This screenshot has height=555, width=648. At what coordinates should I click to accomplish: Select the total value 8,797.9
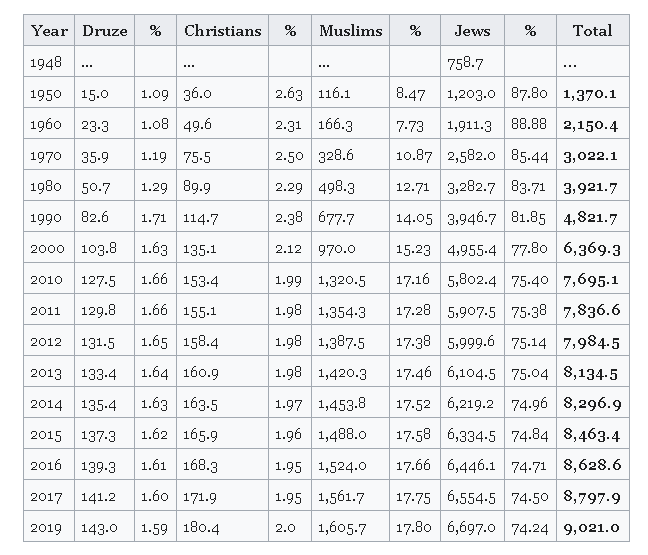pyautogui.click(x=591, y=497)
